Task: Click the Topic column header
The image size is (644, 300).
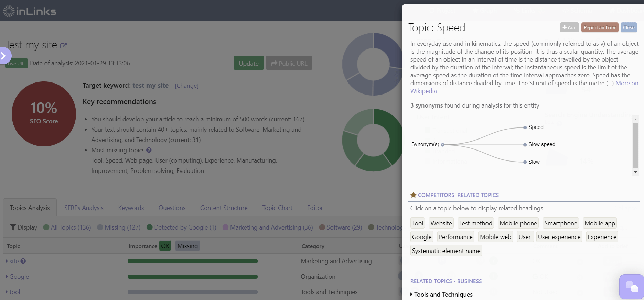Action: point(13,246)
